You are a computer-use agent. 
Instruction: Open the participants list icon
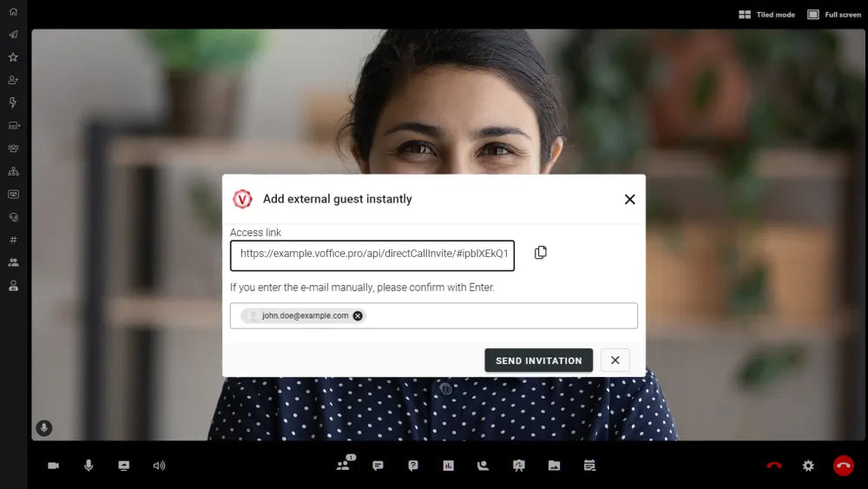[x=343, y=466]
